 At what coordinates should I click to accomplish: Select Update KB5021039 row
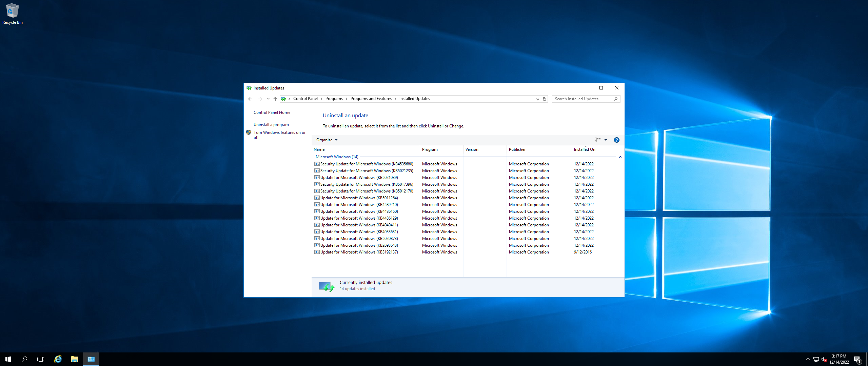(x=456, y=178)
